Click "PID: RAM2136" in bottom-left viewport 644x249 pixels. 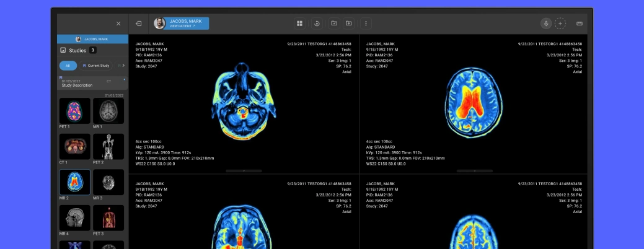[x=149, y=195]
